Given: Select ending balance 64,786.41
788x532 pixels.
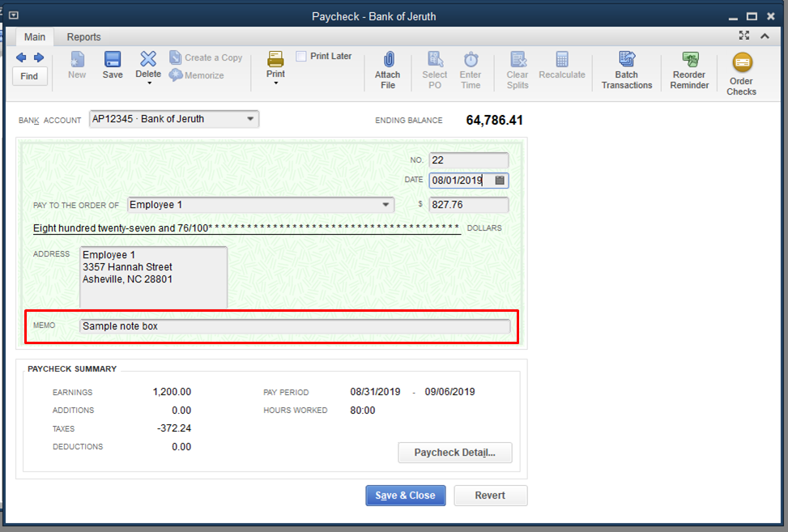Looking at the screenshot, I should [x=495, y=121].
